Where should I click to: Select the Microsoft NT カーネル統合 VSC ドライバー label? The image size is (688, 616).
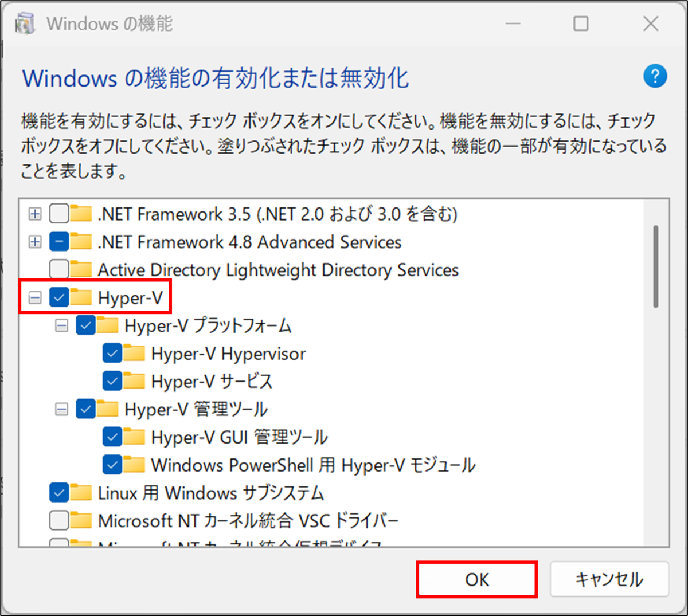click(x=248, y=521)
